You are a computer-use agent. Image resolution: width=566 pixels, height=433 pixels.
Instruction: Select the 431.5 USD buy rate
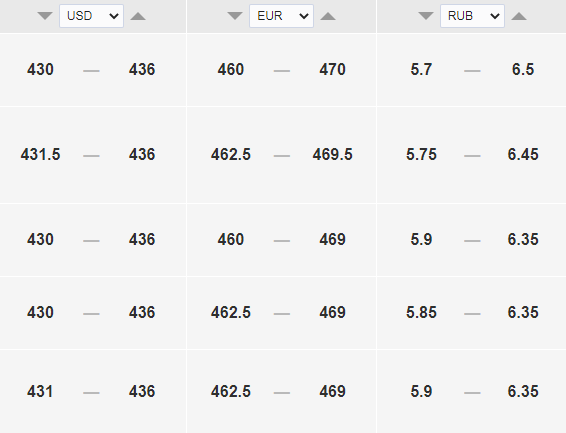[40, 155]
